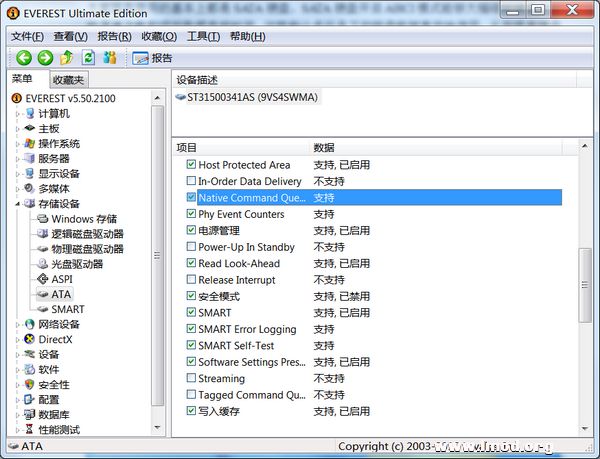Select the DirectX tree icon
The image size is (600, 459).
coord(29,339)
